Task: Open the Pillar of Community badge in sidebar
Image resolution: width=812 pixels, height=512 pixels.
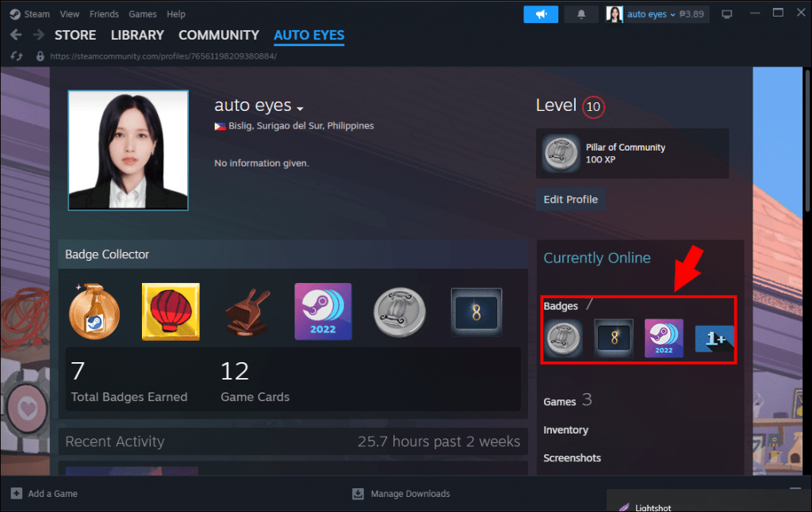Action: tap(563, 338)
